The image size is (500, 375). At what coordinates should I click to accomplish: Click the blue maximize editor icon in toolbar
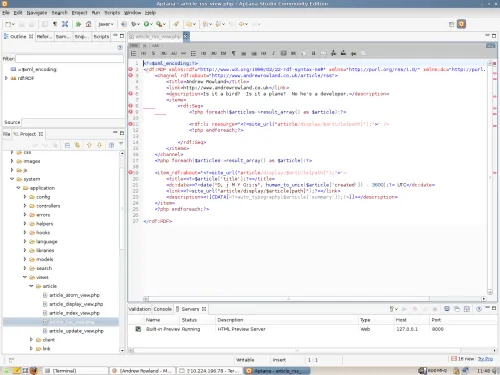pyautogui.click(x=65, y=24)
